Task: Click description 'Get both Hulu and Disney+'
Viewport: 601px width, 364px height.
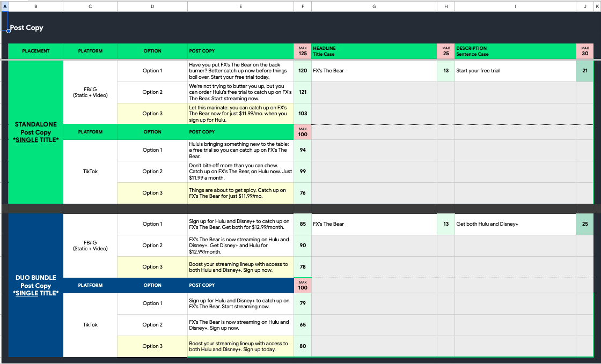Action: click(x=515, y=224)
